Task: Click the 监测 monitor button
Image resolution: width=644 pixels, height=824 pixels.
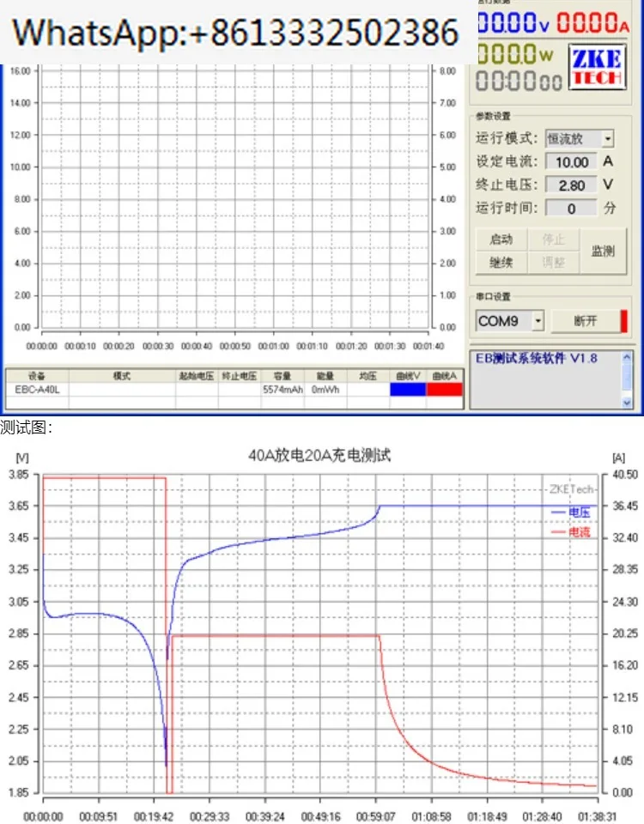Action: 603,251
